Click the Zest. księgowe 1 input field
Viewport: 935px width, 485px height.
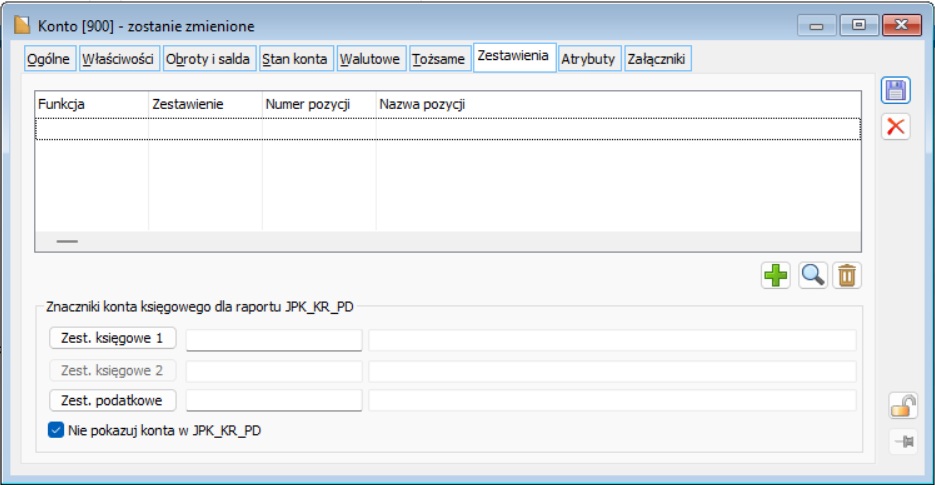(273, 340)
